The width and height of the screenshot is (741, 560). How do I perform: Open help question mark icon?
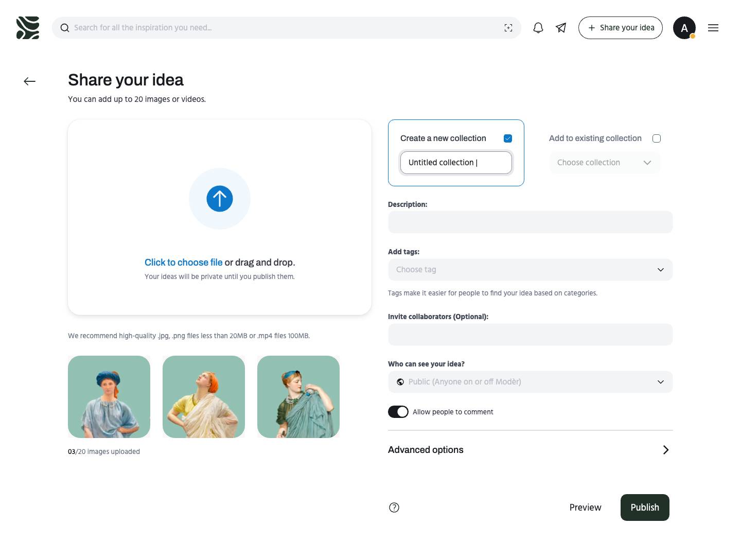coord(394,507)
